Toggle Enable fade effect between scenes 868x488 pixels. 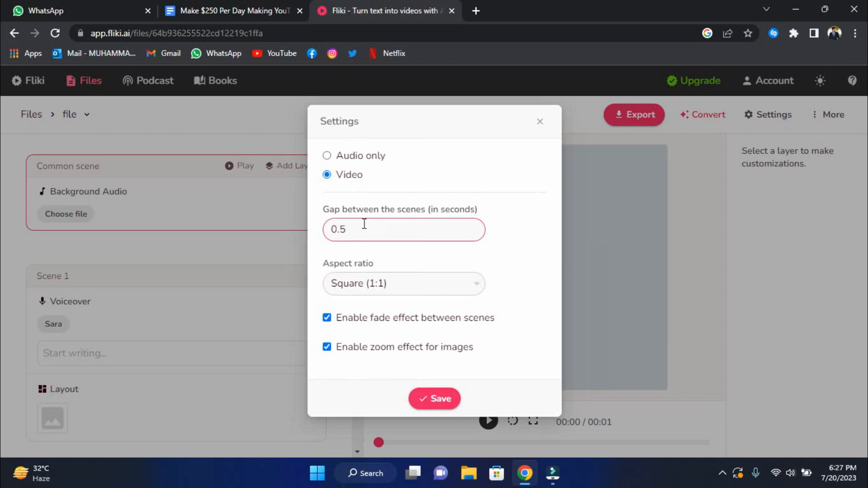[327, 317]
